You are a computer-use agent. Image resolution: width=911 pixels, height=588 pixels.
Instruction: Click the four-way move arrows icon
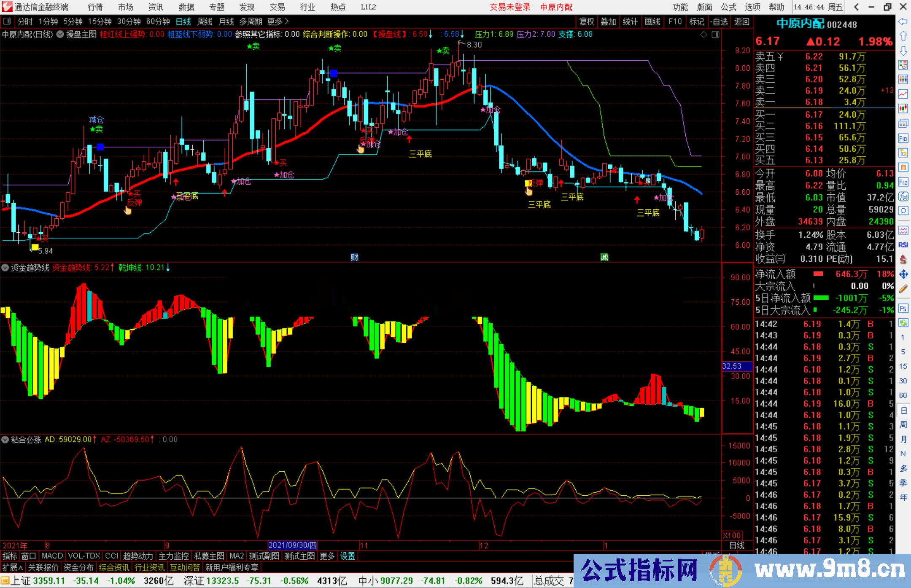(903, 274)
